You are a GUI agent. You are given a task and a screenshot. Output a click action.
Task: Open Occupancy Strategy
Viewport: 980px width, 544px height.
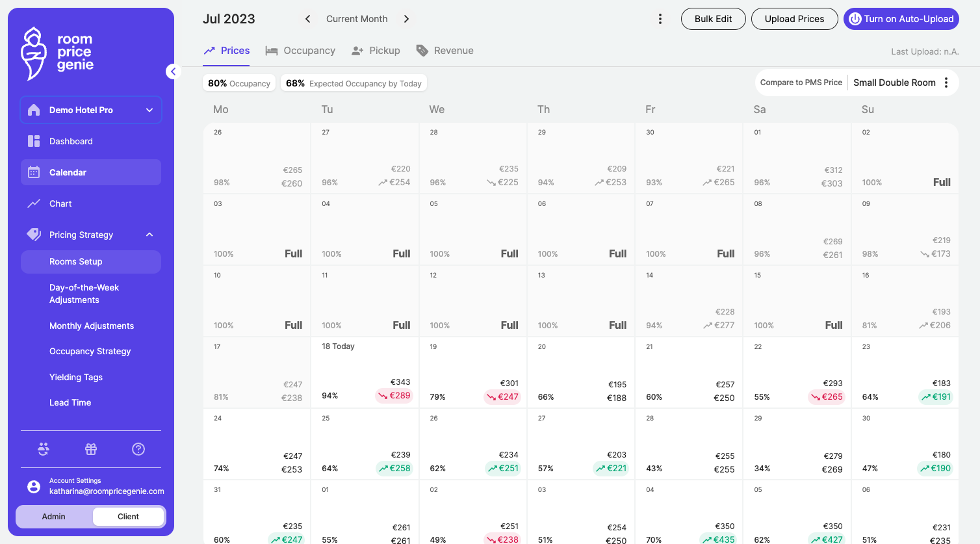click(91, 351)
